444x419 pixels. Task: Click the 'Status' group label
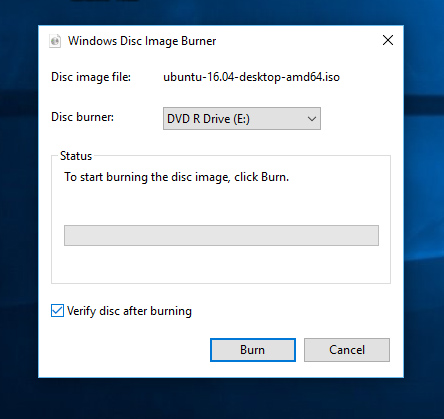pos(76,156)
